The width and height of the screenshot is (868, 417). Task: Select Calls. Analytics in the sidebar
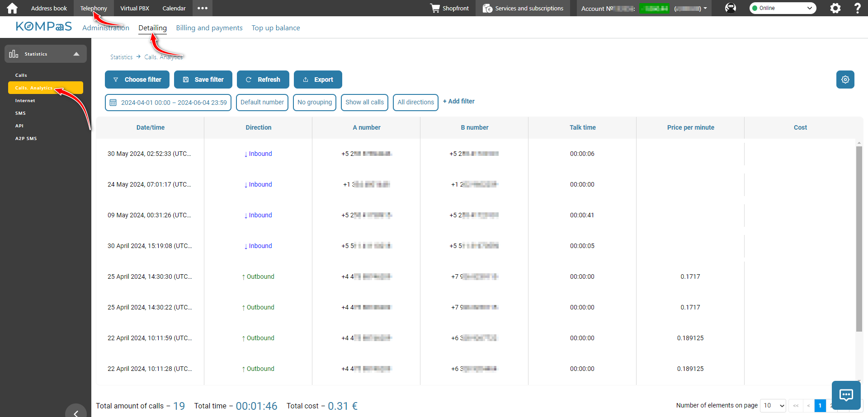point(46,88)
